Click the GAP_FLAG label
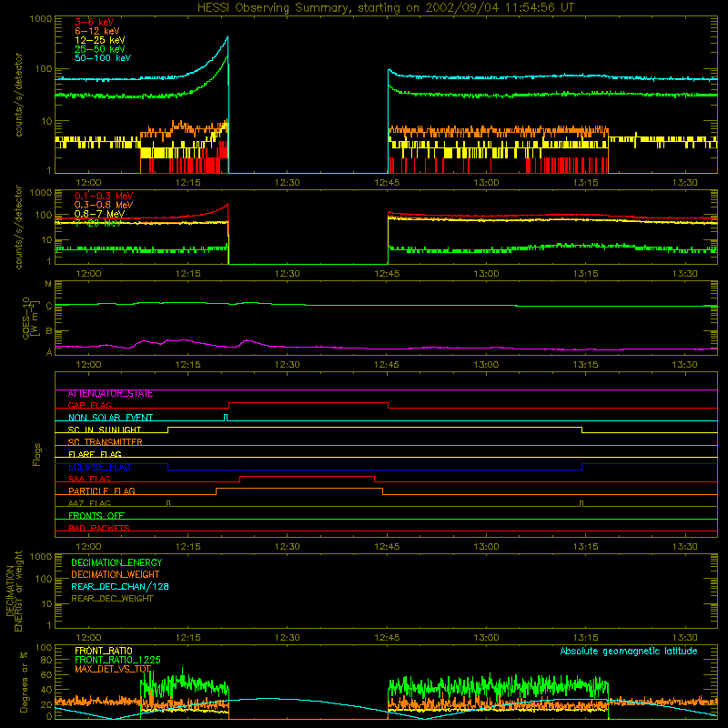This screenshot has width=728, height=728. click(89, 405)
